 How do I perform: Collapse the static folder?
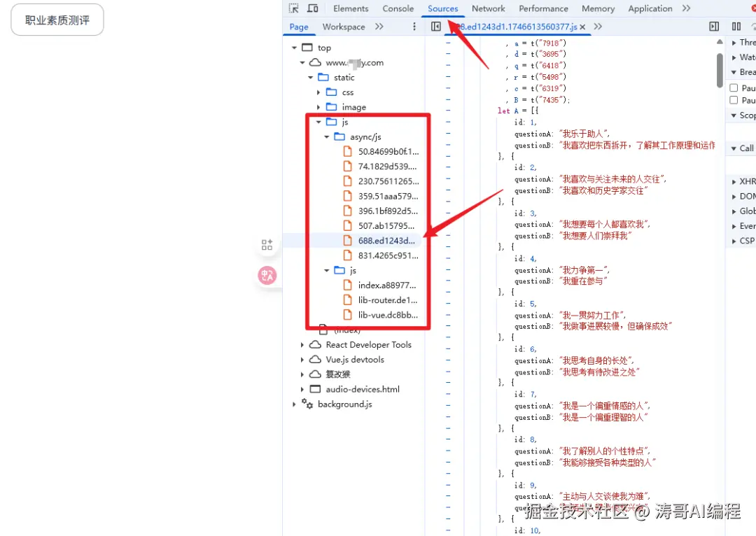311,78
